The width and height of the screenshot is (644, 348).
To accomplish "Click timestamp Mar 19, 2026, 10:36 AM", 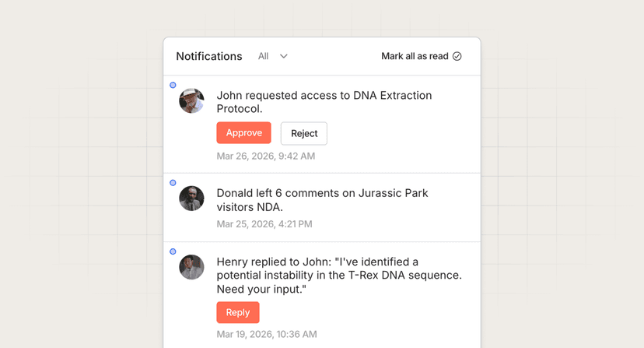I will (267, 334).
